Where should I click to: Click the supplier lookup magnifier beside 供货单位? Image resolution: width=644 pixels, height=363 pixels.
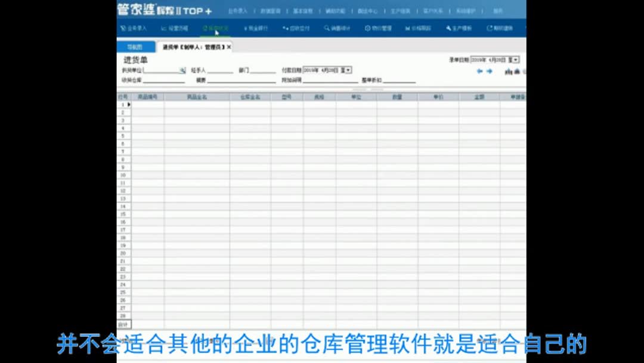182,70
